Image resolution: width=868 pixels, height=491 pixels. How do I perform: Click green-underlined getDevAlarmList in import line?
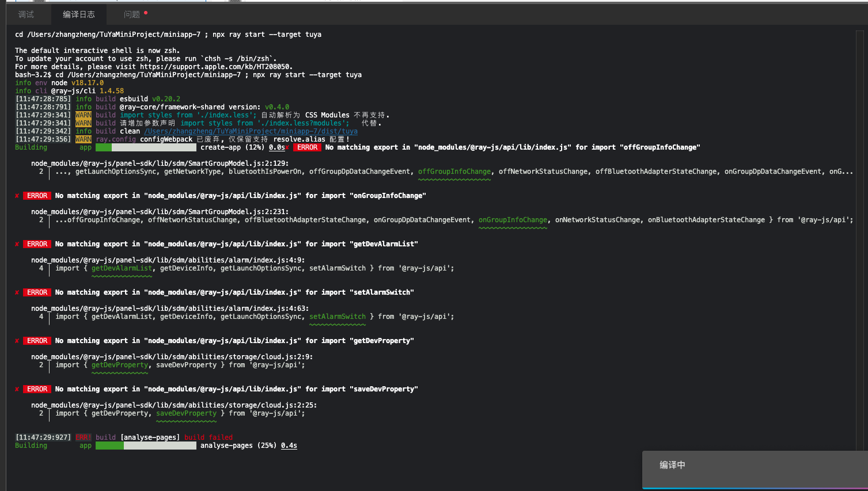point(122,268)
